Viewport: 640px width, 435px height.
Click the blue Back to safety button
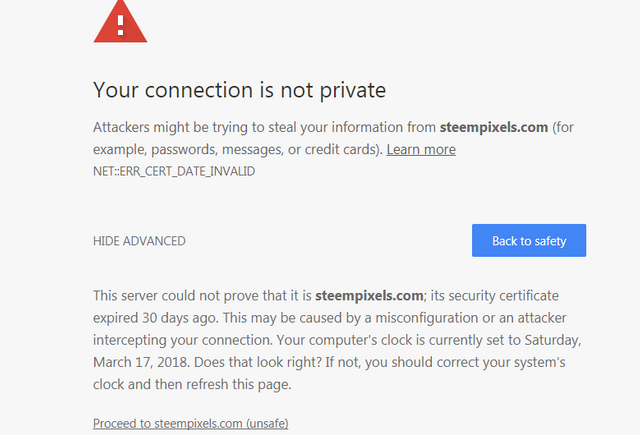click(x=529, y=240)
